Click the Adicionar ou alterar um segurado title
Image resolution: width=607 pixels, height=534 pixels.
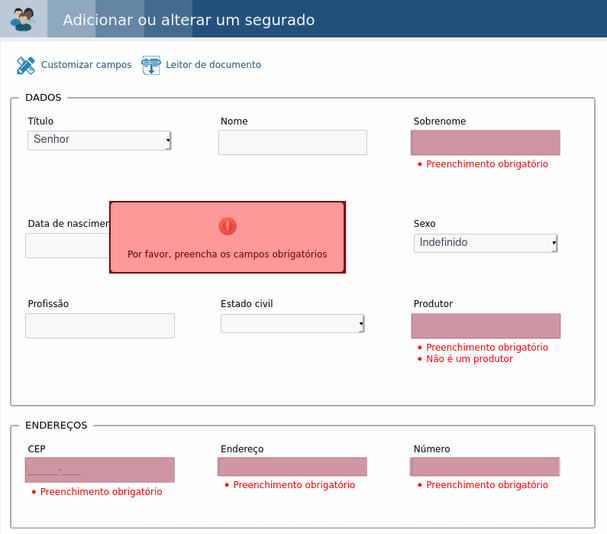[x=189, y=20]
